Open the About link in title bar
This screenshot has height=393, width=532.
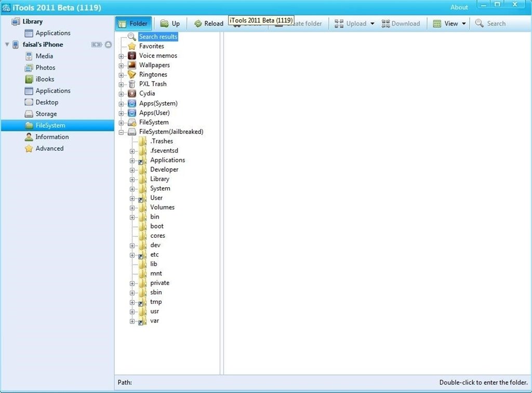459,7
